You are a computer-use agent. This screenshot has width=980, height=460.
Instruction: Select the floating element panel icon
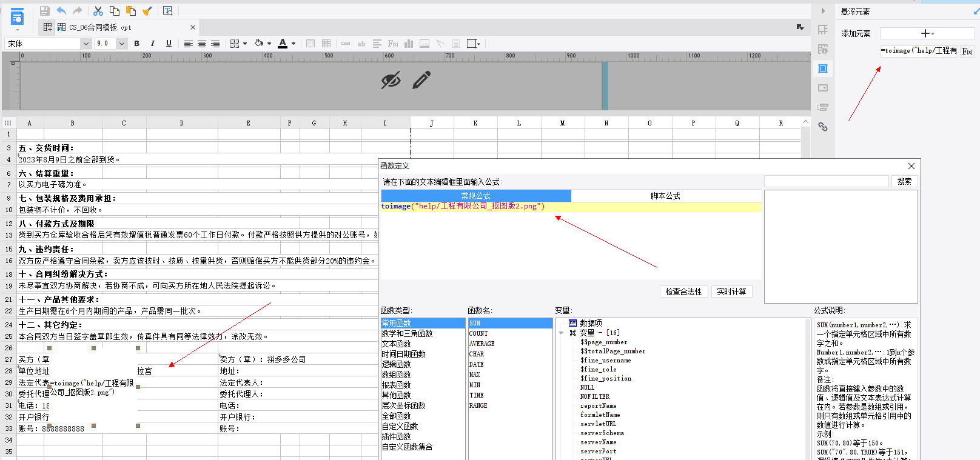pos(823,68)
